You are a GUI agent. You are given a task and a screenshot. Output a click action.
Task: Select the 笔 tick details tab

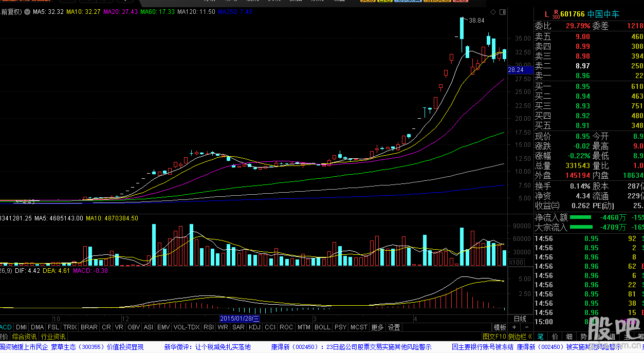pyautogui.click(x=540, y=337)
